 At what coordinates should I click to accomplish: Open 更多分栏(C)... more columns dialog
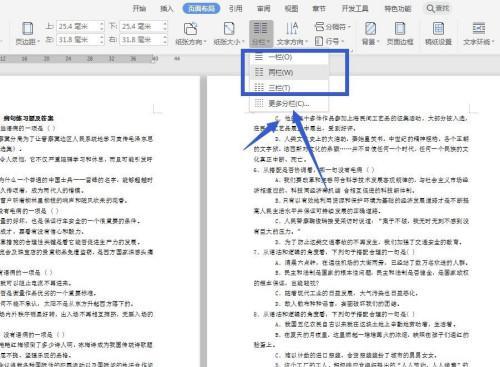pyautogui.click(x=289, y=103)
